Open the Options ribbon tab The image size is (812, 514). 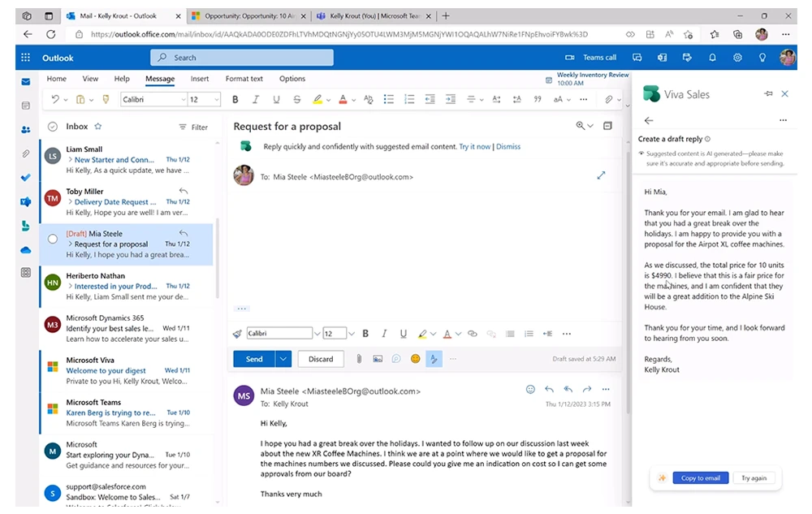coord(292,79)
